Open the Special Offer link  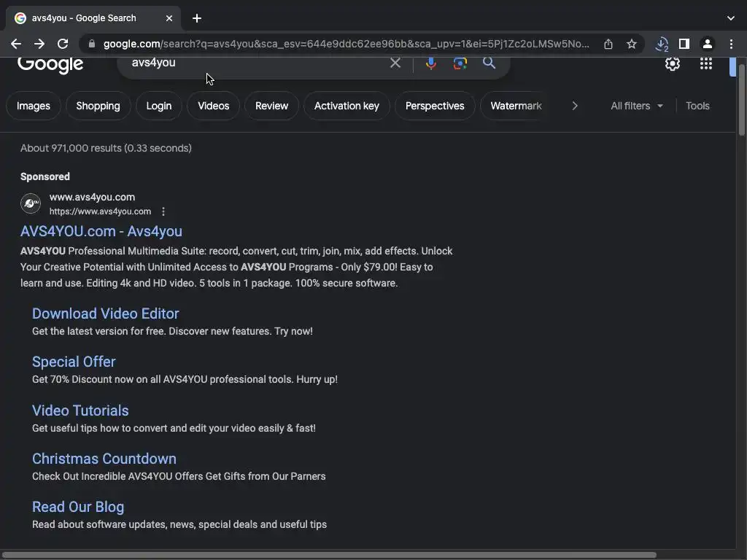tap(74, 362)
